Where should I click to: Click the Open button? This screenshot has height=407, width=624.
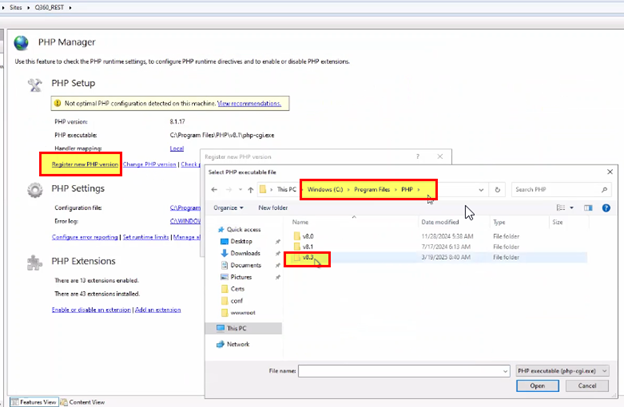(537, 385)
